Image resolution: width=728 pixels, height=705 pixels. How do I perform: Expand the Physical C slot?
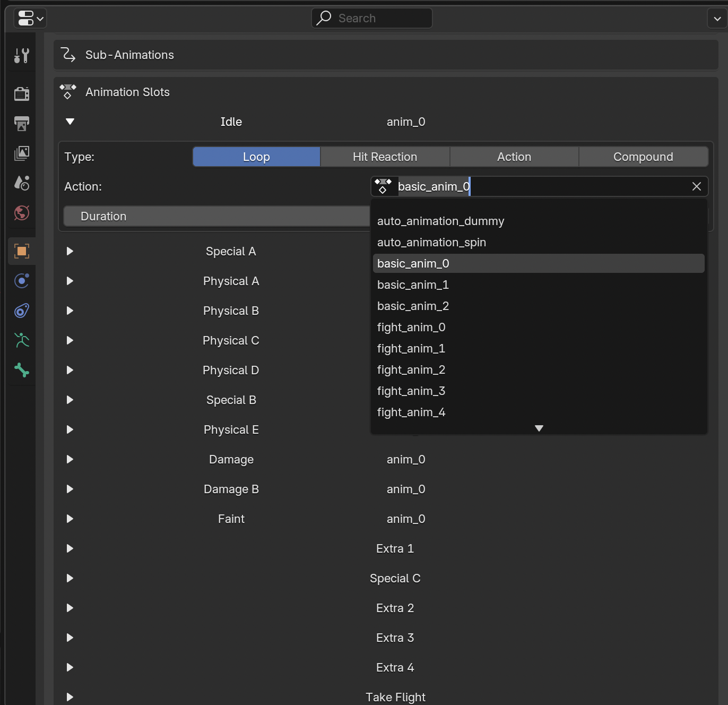tap(70, 340)
